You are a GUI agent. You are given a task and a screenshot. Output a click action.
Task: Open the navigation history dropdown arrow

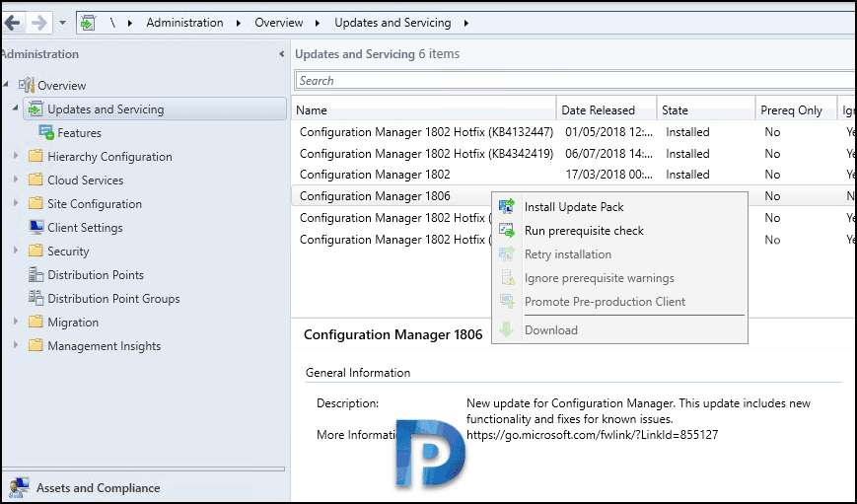[x=62, y=23]
